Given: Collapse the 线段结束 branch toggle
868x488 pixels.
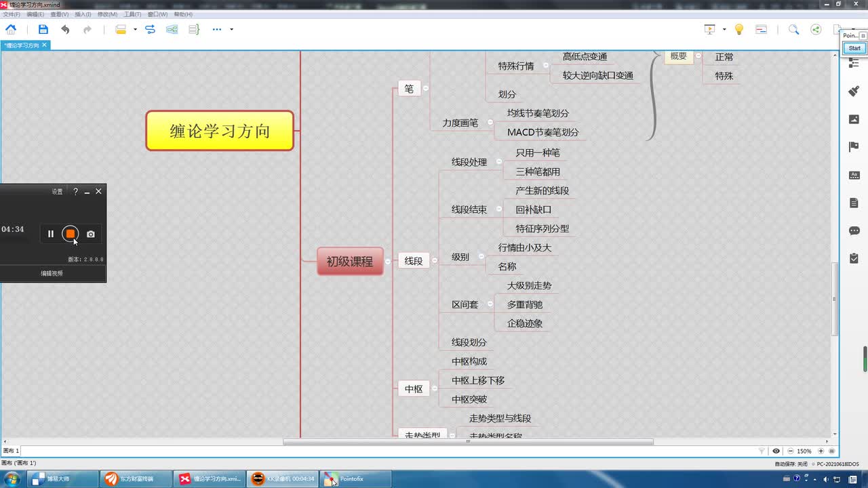Looking at the screenshot, I should [x=499, y=209].
